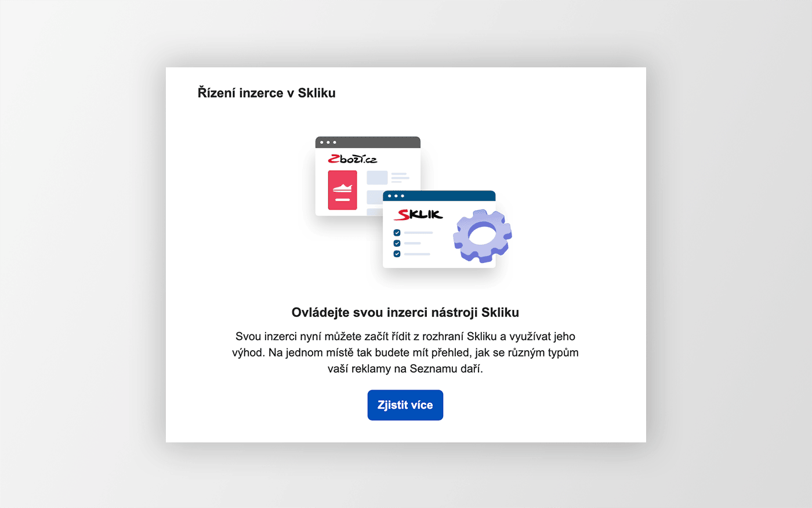Image resolution: width=812 pixels, height=508 pixels.
Task: Click the description paragraph about Seznam advertising
Action: point(405,352)
